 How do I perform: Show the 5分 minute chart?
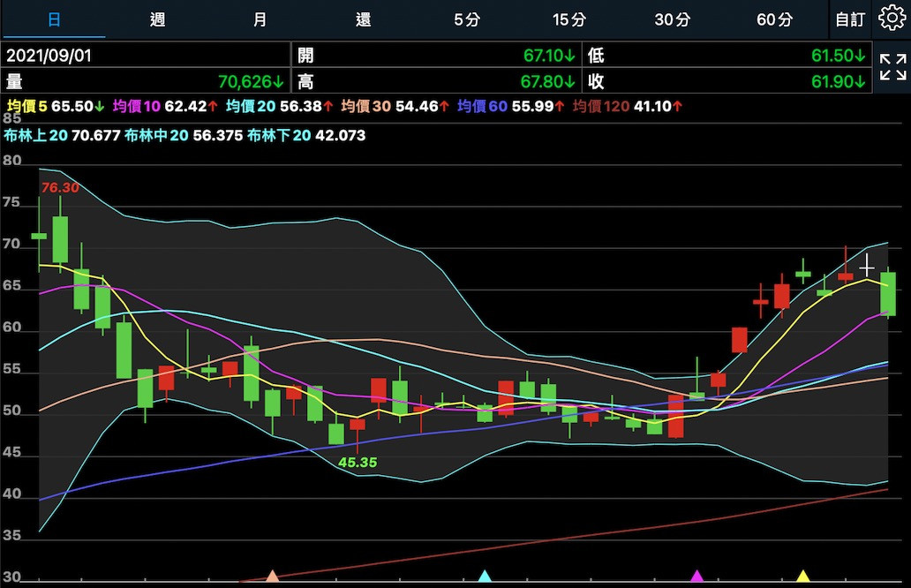coord(466,19)
